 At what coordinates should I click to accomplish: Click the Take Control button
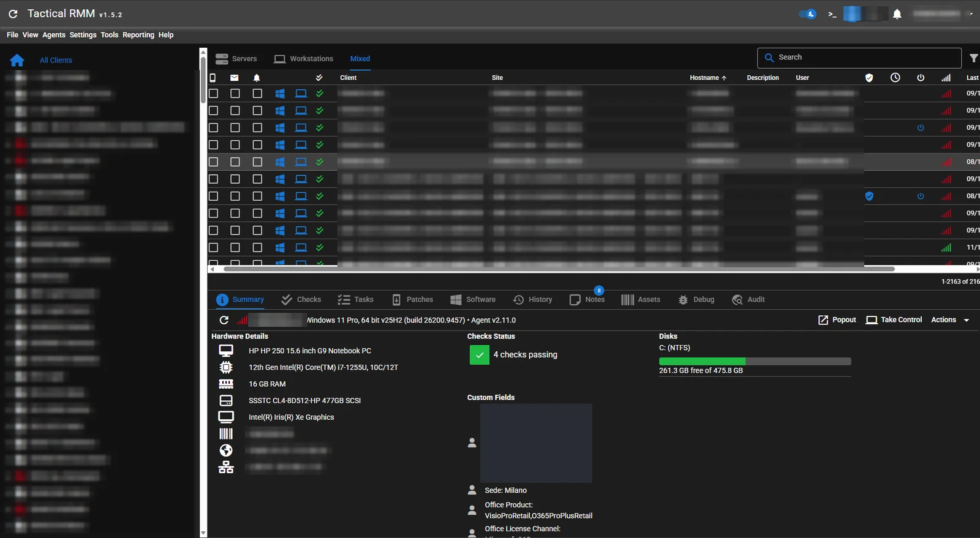pos(894,320)
